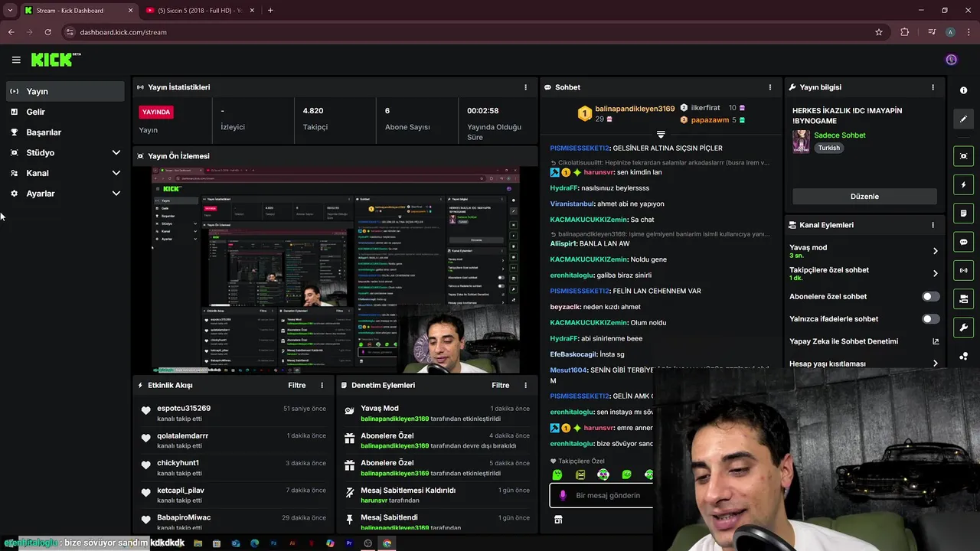980x551 pixels.
Task: Click the stream preview thumbnail
Action: click(x=335, y=270)
